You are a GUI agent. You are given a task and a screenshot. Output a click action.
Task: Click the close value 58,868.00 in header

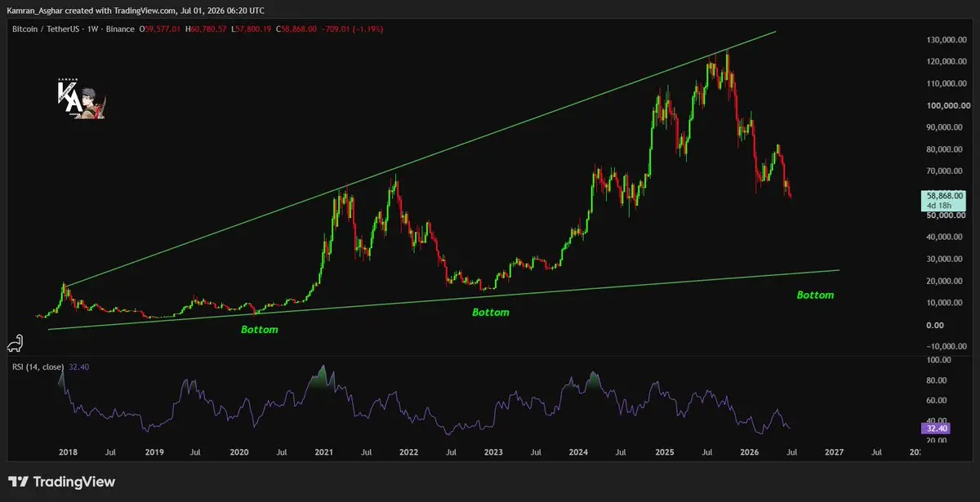[x=299, y=29]
